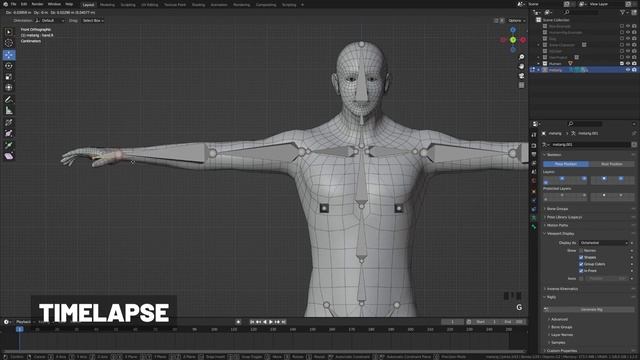Image resolution: width=640 pixels, height=360 pixels.
Task: Toggle the Names checkbox in Viewport Display
Action: click(x=581, y=251)
